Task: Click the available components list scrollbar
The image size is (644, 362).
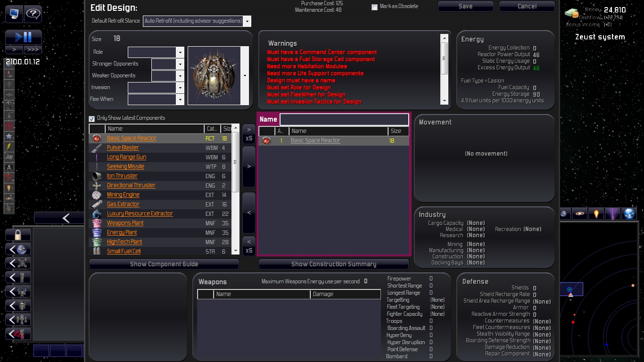Action: pos(236,190)
